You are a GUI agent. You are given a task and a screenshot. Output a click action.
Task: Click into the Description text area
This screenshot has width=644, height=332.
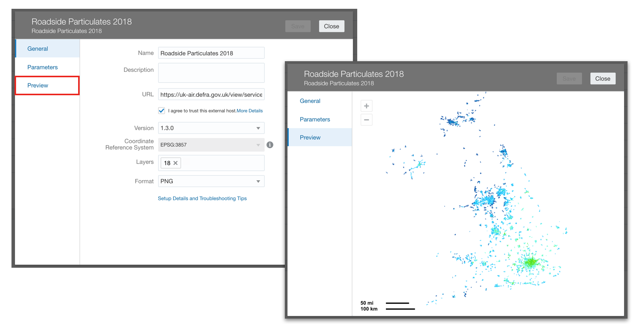tap(211, 73)
